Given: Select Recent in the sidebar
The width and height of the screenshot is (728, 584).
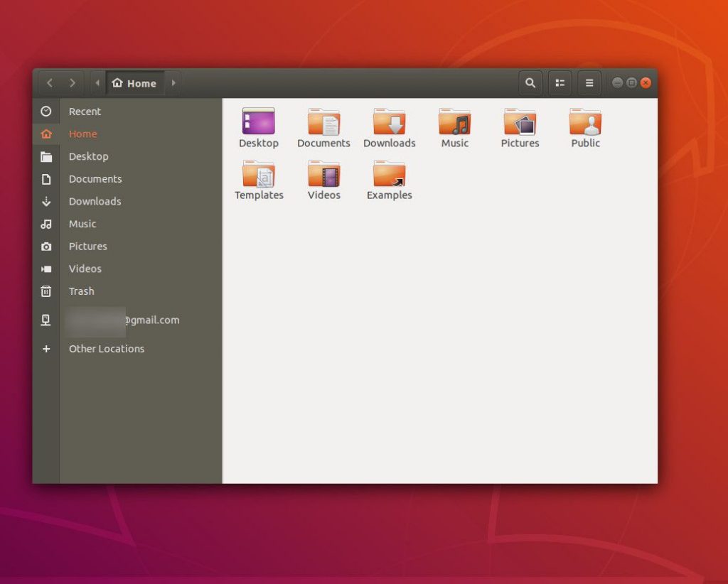Looking at the screenshot, I should point(85,112).
